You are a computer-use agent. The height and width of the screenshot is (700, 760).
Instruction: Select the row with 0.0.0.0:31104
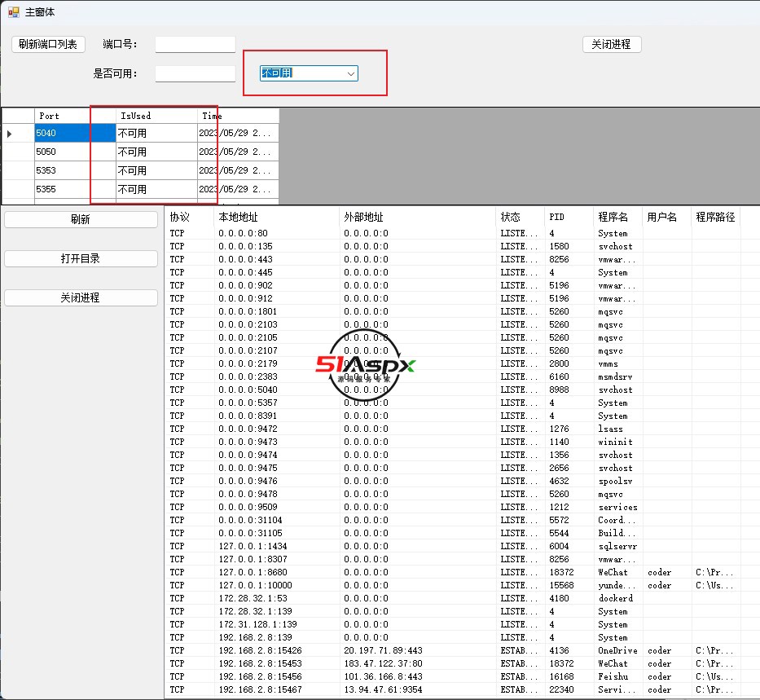pos(453,520)
